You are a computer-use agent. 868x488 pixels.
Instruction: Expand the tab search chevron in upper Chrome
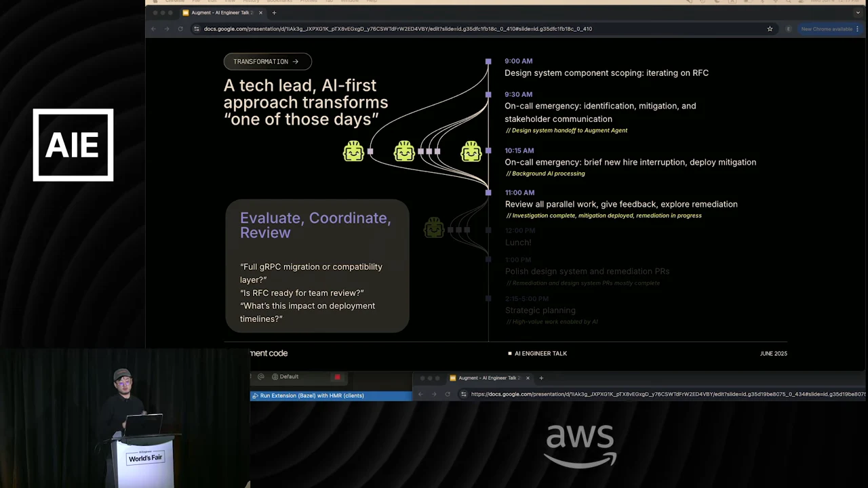tap(858, 12)
